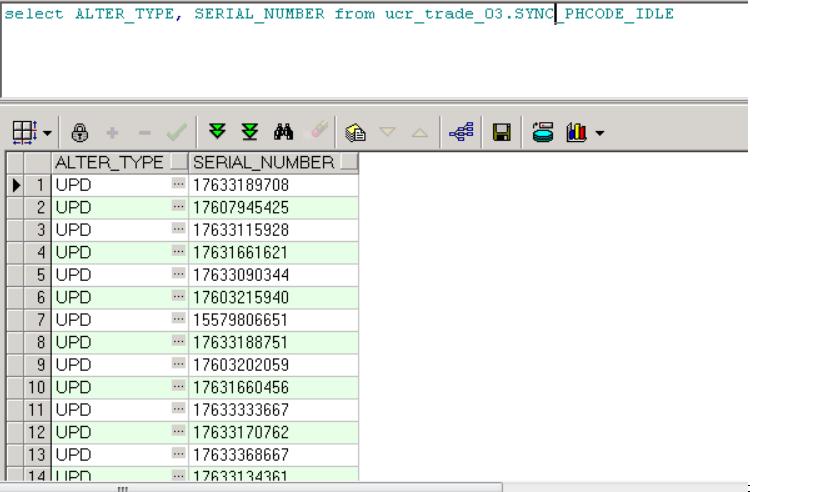Fetch last page with double-bar green arrows
The width and height of the screenshot is (821, 492).
[x=250, y=132]
